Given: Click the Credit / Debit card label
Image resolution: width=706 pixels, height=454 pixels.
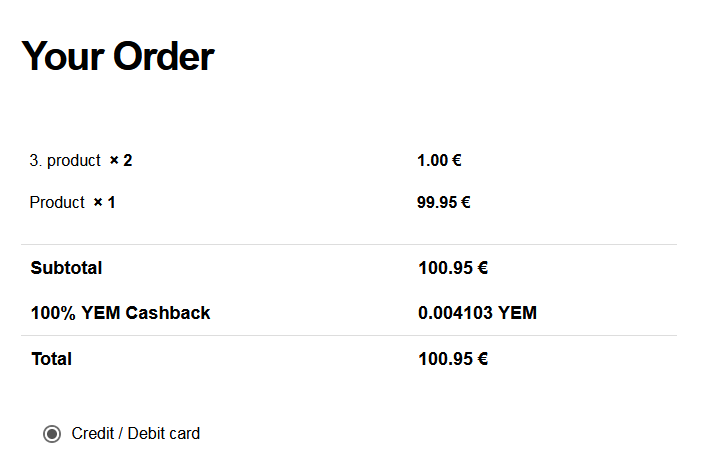Looking at the screenshot, I should [x=136, y=434].
